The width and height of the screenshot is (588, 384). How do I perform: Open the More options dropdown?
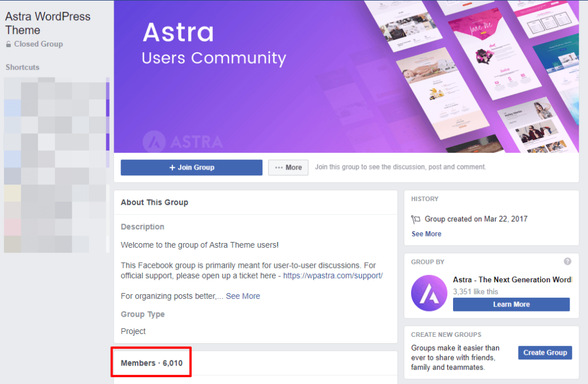point(288,167)
